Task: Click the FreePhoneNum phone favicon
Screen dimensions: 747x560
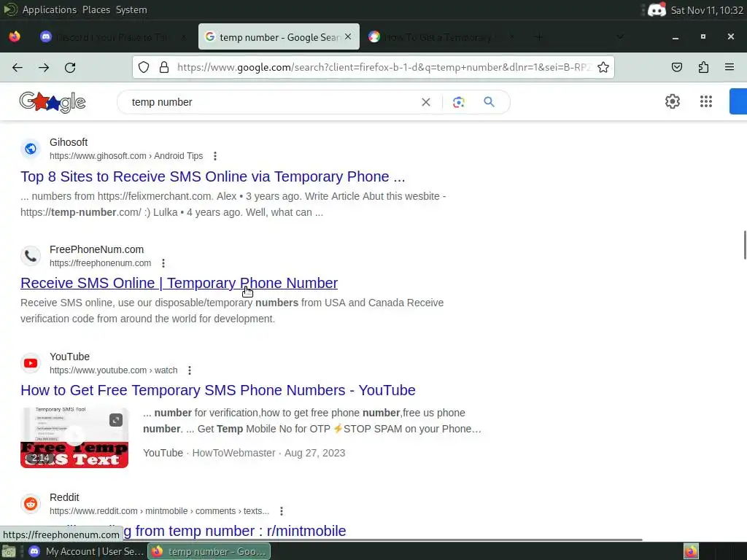Action: tap(31, 256)
